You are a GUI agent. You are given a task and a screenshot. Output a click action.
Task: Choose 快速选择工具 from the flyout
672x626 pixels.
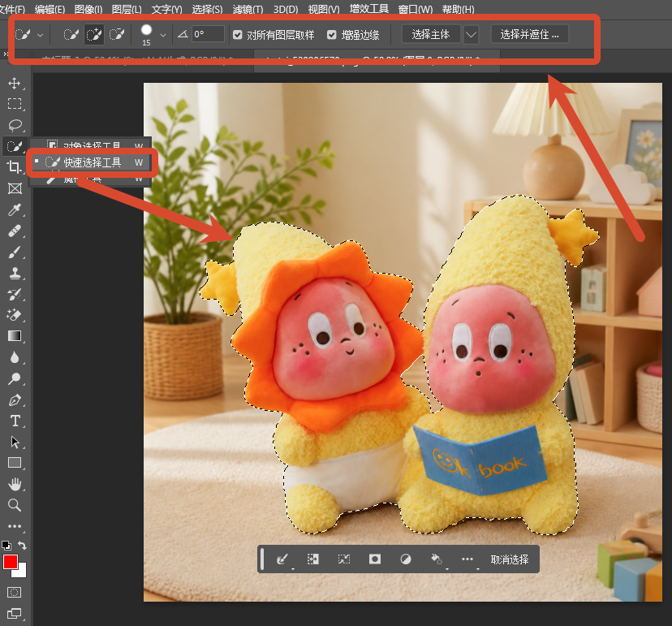coord(91,162)
